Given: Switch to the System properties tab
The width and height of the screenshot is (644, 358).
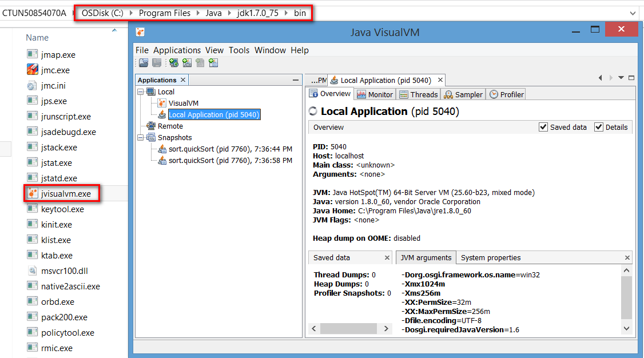Looking at the screenshot, I should (491, 258).
